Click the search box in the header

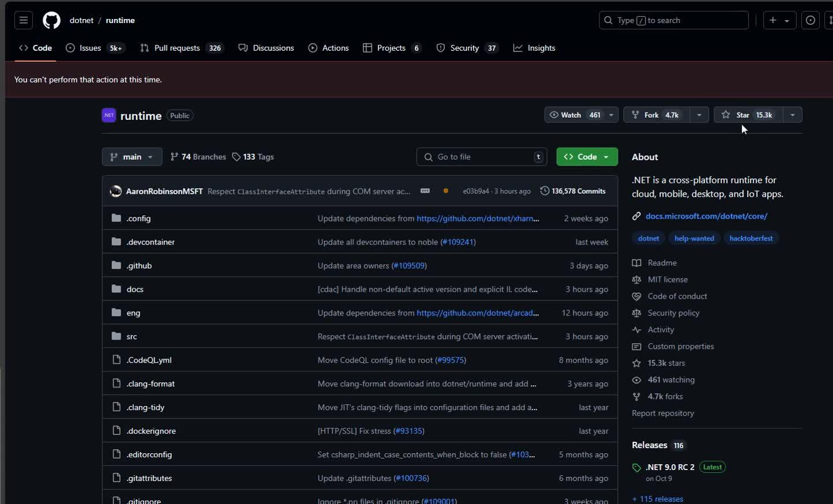point(674,20)
